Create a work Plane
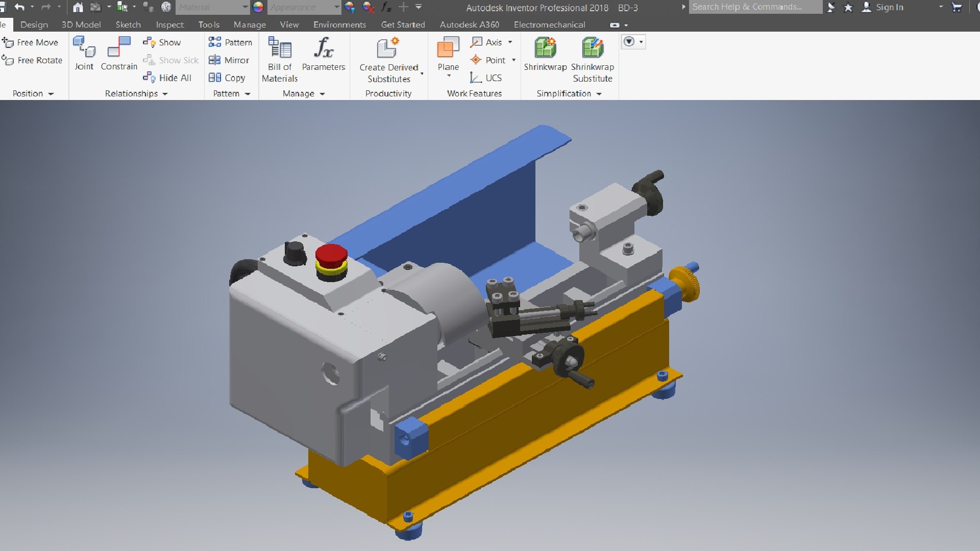The image size is (980, 551). pyautogui.click(x=448, y=53)
